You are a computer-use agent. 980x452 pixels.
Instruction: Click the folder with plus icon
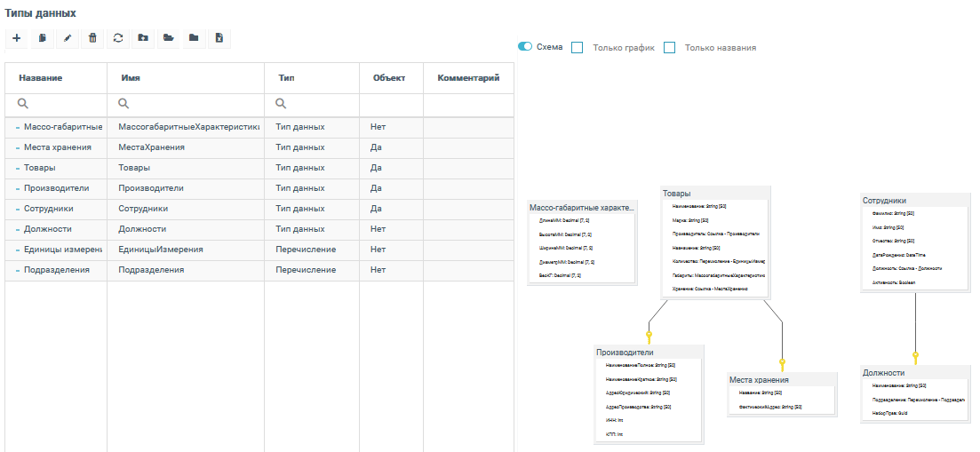(x=143, y=38)
